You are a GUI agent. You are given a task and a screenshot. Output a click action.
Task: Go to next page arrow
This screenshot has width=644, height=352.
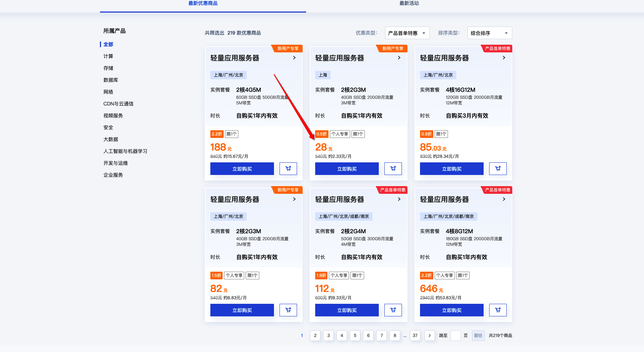430,336
